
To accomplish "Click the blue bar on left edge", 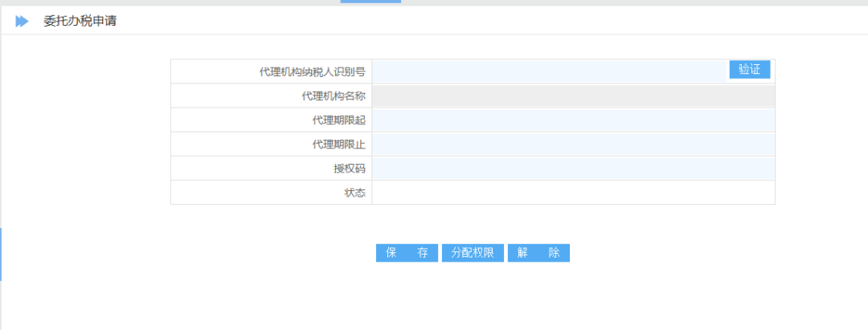I will (x=1, y=254).
